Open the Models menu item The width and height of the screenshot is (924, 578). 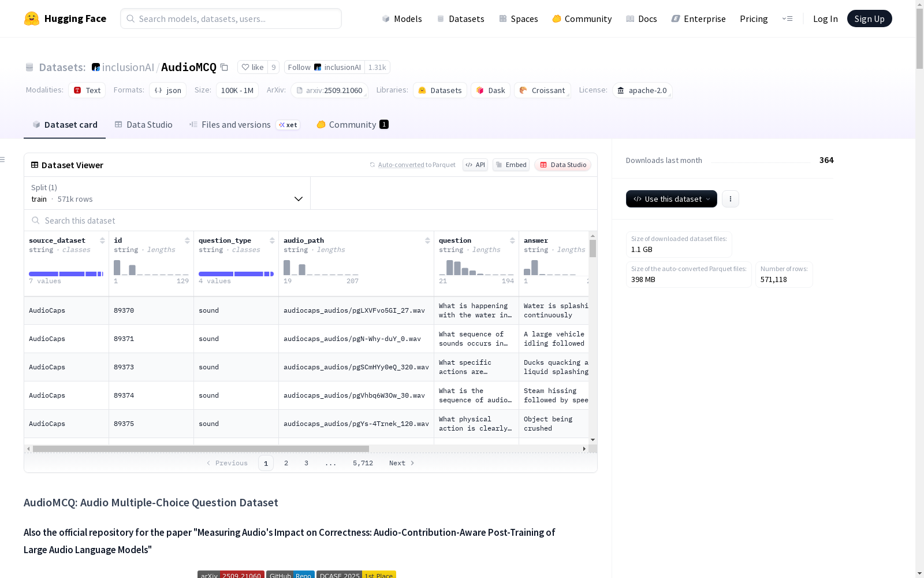[x=402, y=18]
